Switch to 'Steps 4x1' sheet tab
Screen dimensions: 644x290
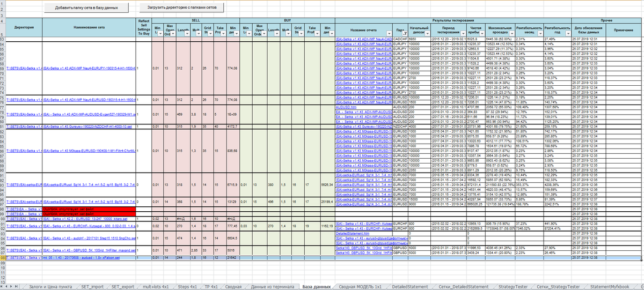[188, 287]
